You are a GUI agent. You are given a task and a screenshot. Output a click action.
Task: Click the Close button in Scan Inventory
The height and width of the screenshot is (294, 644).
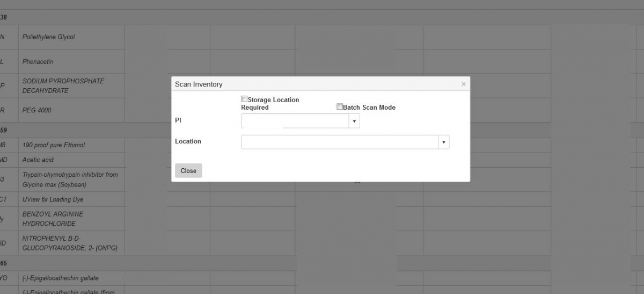pos(188,170)
